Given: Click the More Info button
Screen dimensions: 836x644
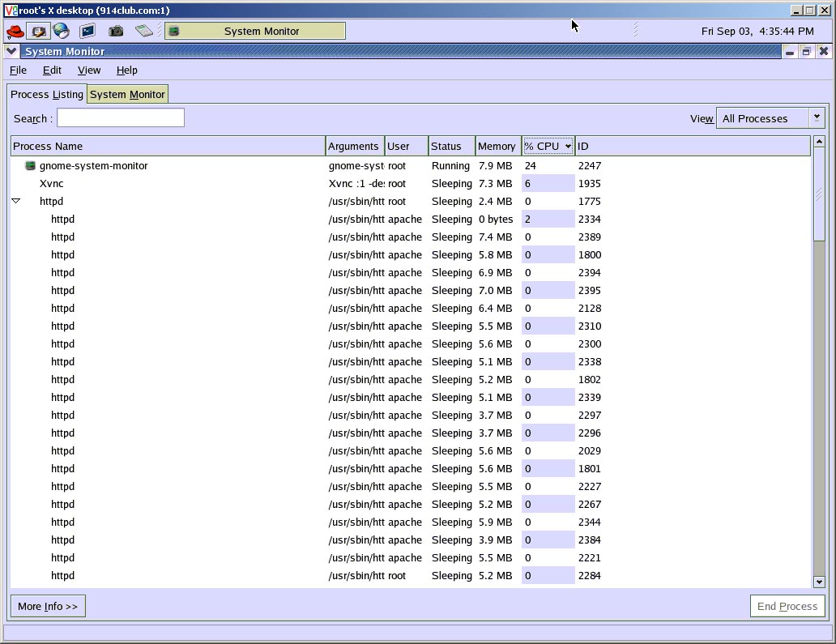Looking at the screenshot, I should coord(48,606).
